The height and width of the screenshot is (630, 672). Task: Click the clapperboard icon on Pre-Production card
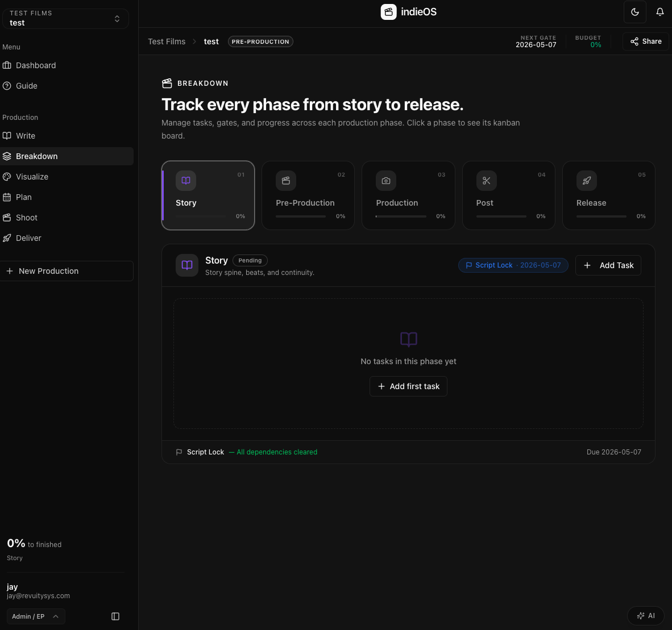pos(286,181)
